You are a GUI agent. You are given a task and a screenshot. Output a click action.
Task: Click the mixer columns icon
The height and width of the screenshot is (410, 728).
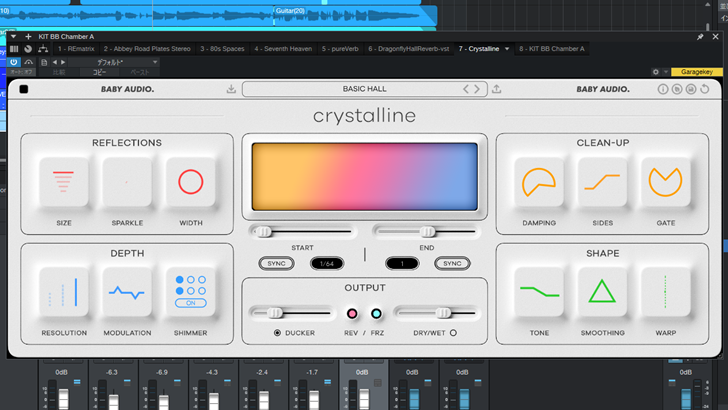pyautogui.click(x=14, y=49)
